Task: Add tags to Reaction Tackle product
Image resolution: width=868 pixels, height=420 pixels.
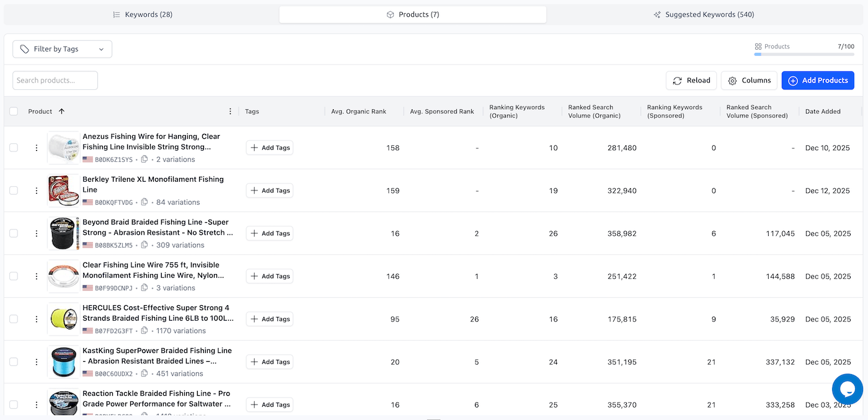Action: coord(270,404)
